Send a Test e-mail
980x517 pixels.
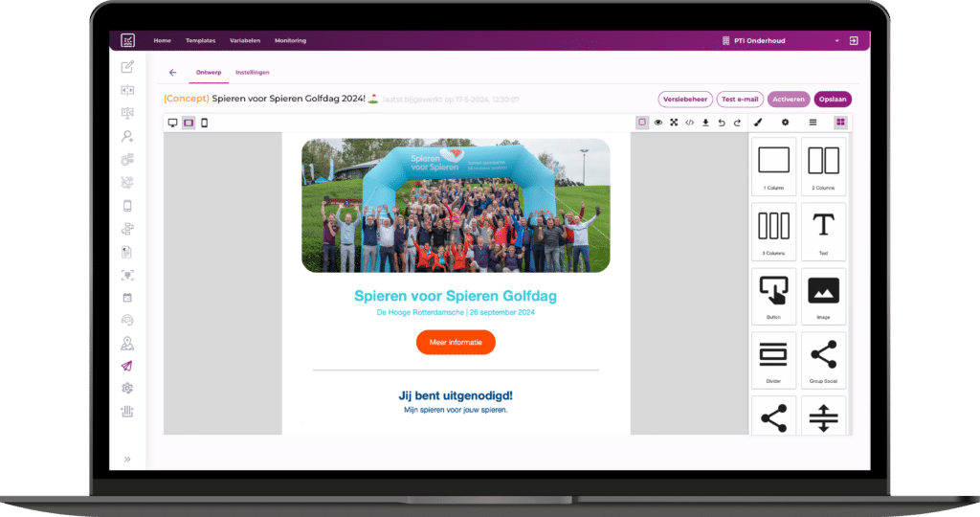[740, 100]
